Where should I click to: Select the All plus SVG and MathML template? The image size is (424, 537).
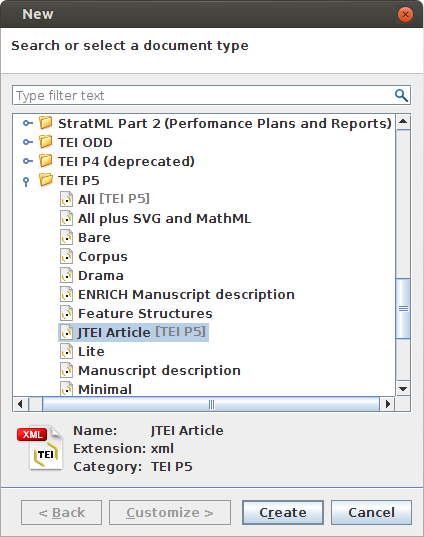click(164, 218)
